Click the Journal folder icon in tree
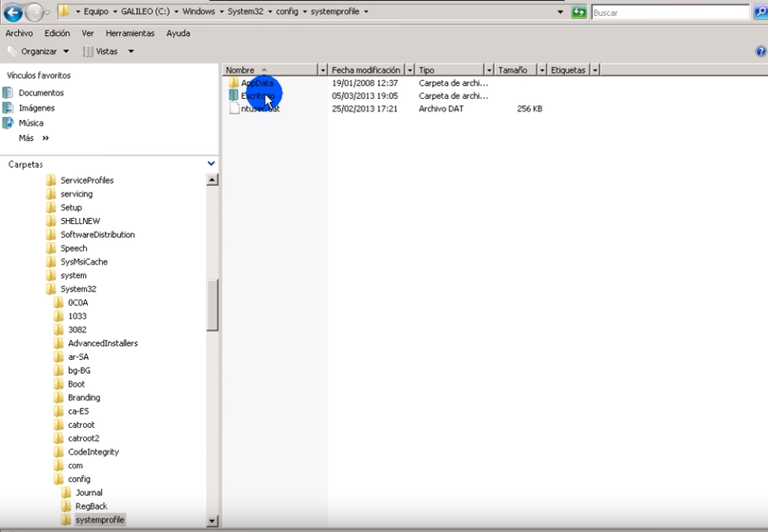This screenshot has width=768, height=532. coord(66,492)
